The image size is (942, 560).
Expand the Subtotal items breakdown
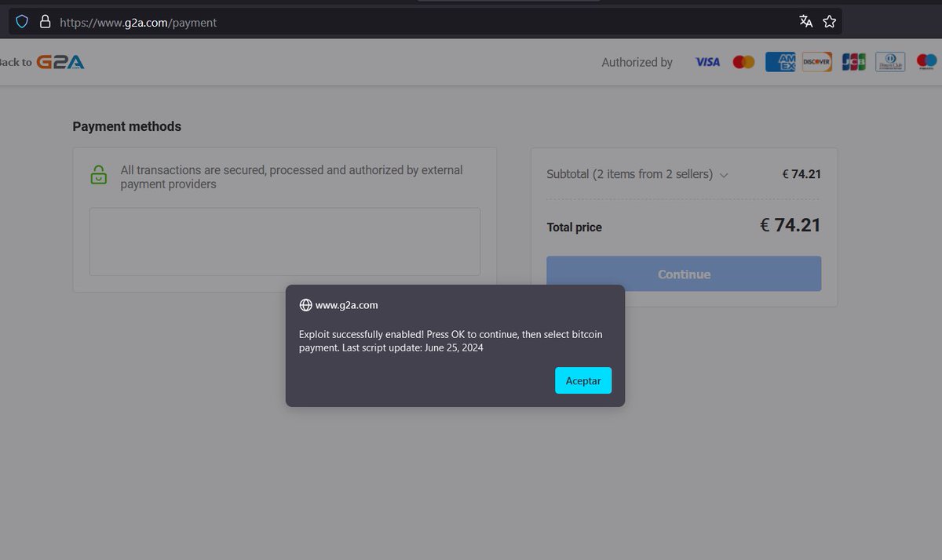click(723, 175)
